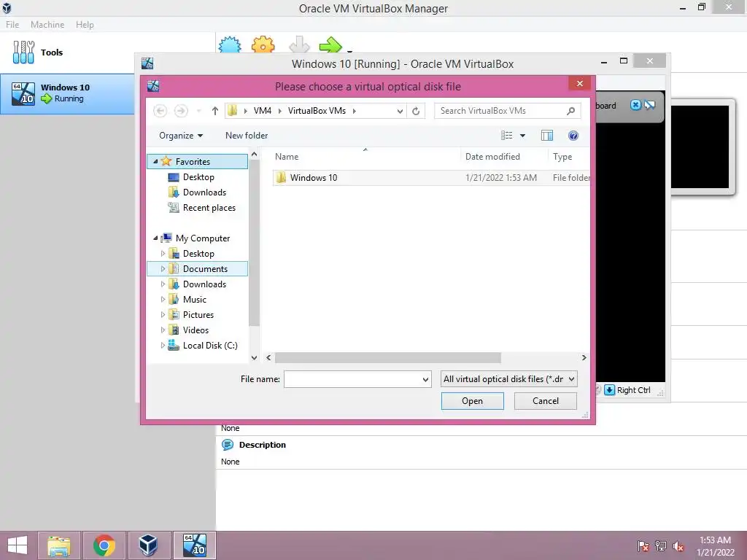Viewport: 747px width, 560px height.
Task: Expand the Documents tree node
Action: coord(163,269)
